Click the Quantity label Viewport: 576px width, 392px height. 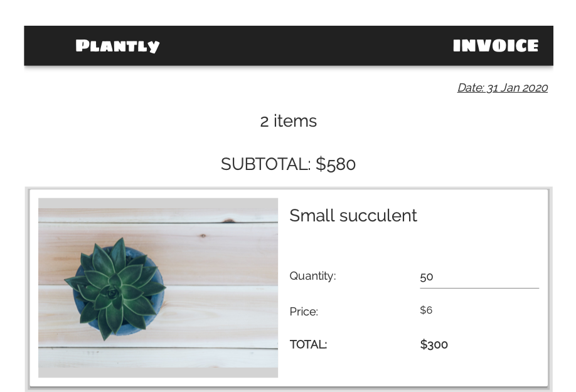(x=312, y=276)
